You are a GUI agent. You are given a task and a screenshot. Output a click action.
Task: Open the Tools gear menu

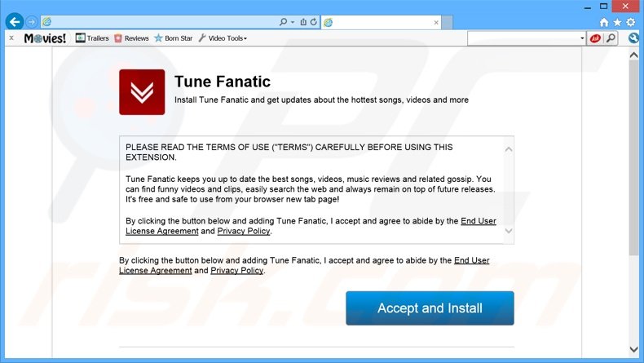pyautogui.click(x=631, y=22)
